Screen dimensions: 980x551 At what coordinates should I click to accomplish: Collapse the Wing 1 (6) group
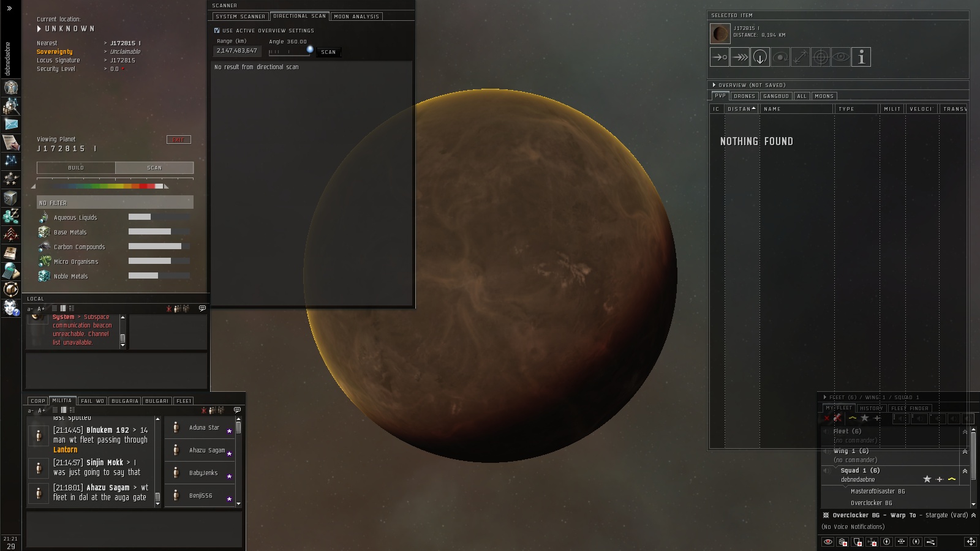click(965, 451)
